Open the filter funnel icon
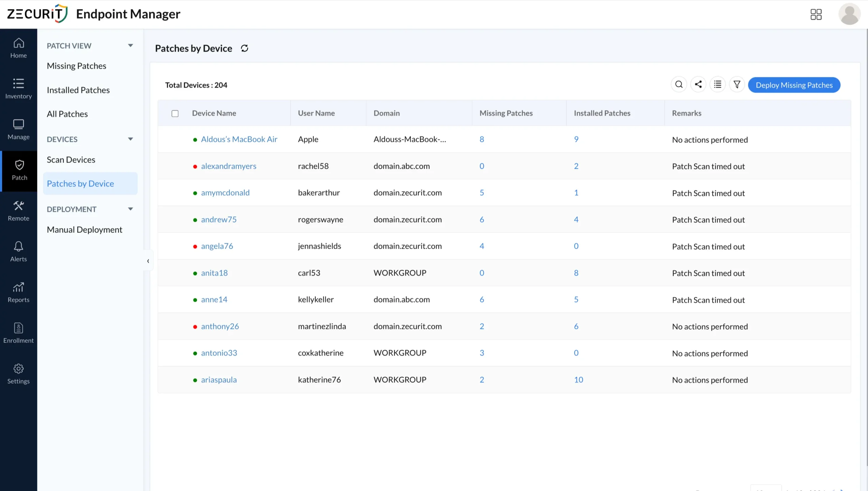The height and width of the screenshot is (491, 868). 737,85
